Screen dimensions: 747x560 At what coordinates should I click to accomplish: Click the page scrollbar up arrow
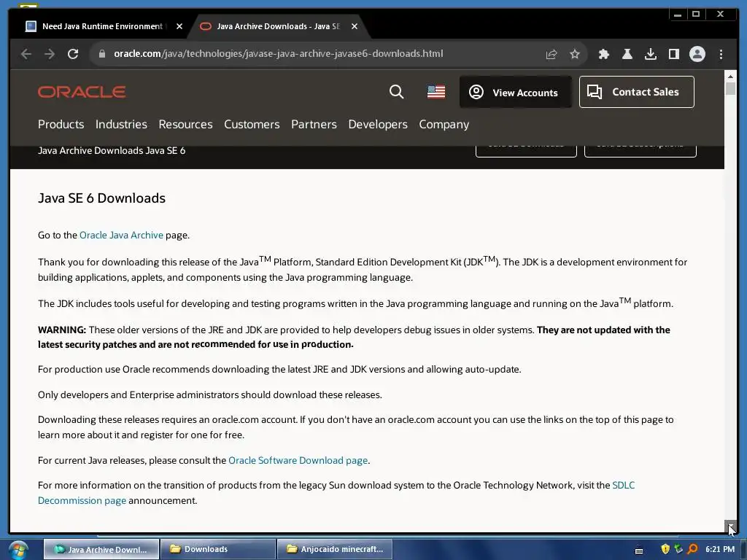tap(729, 76)
